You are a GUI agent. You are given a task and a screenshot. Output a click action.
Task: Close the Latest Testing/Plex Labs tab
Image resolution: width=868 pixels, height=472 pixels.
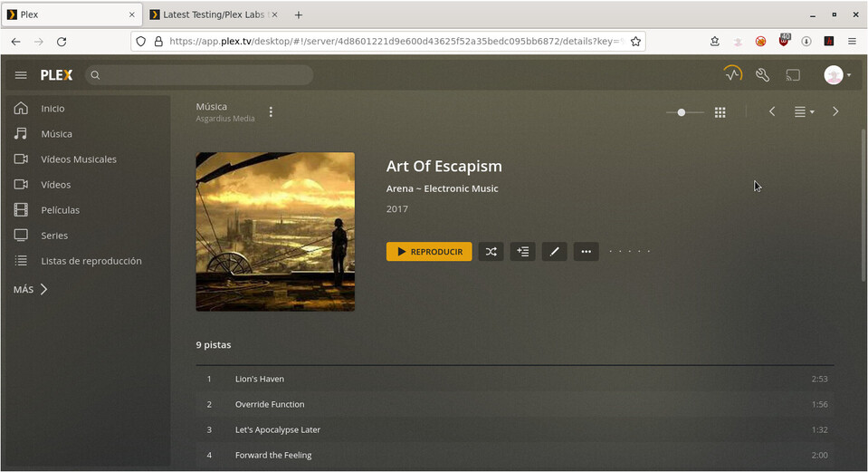click(x=274, y=15)
